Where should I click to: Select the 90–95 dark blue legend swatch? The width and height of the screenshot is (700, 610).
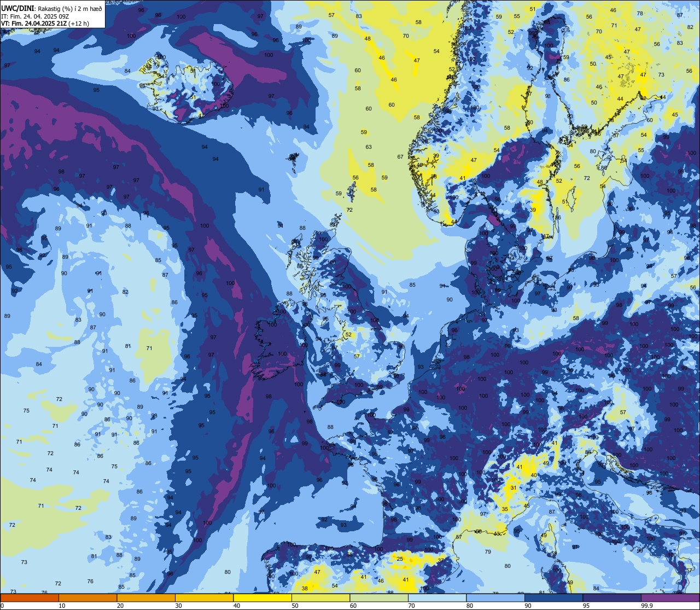click(553, 597)
